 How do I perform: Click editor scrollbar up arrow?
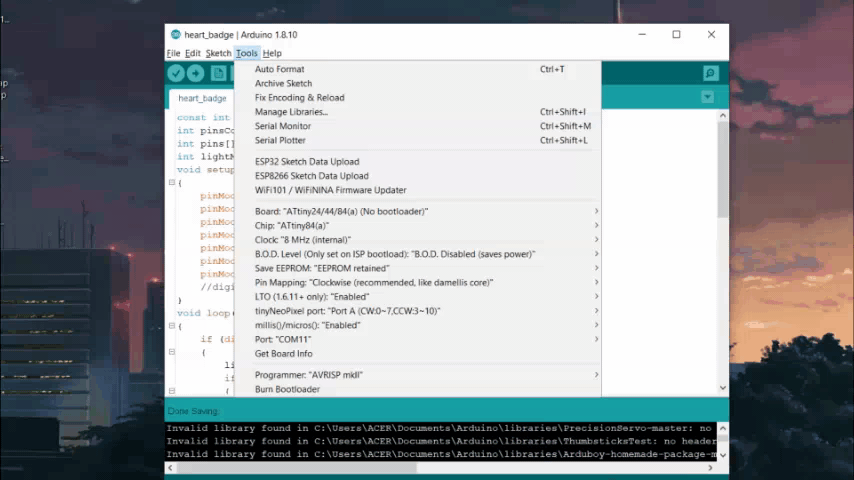[723, 116]
